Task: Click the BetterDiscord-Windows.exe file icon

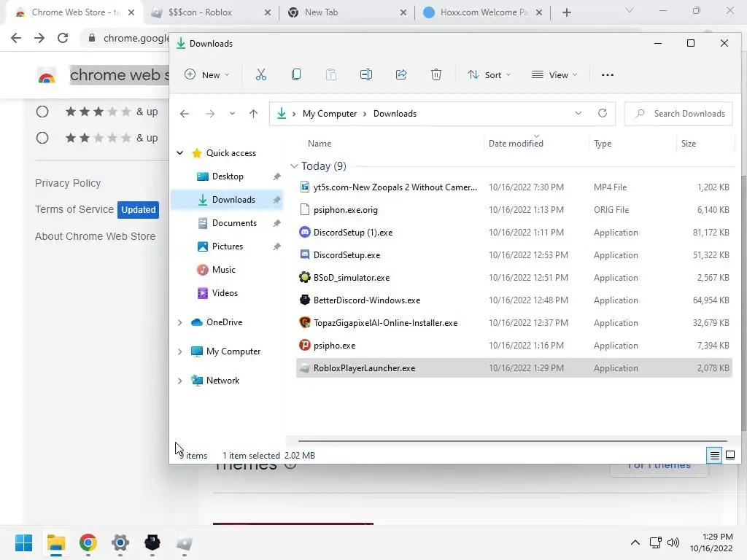Action: point(304,300)
